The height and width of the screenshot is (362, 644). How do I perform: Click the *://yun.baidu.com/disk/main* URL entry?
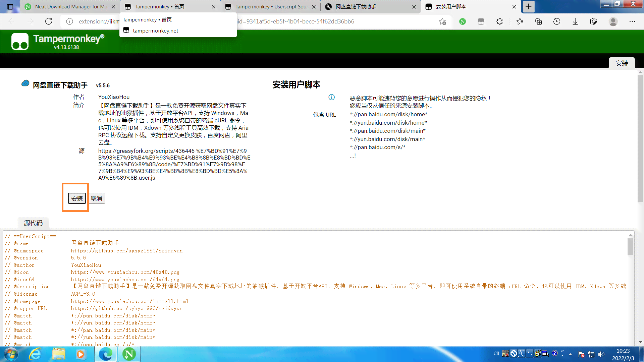pos(387,139)
